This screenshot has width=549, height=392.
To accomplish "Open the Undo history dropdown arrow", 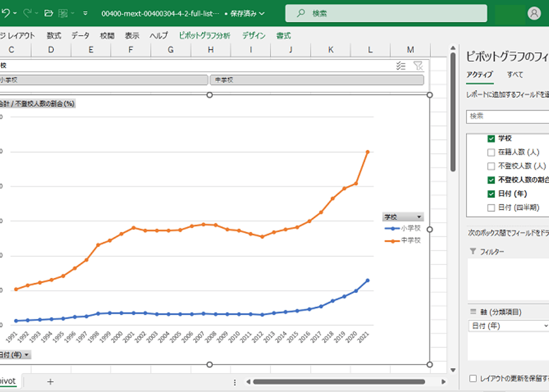I will [15, 13].
